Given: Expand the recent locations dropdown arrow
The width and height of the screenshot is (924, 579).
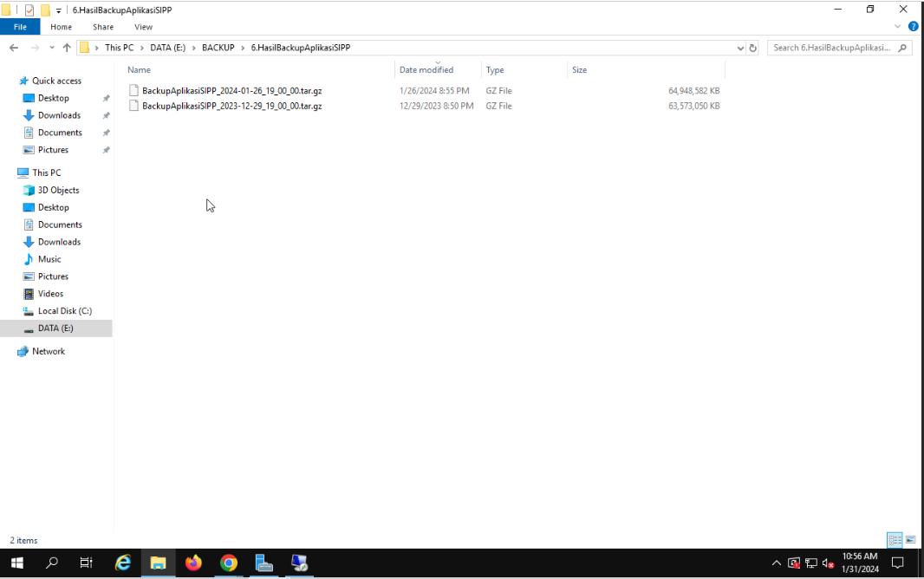Looking at the screenshot, I should (x=51, y=47).
